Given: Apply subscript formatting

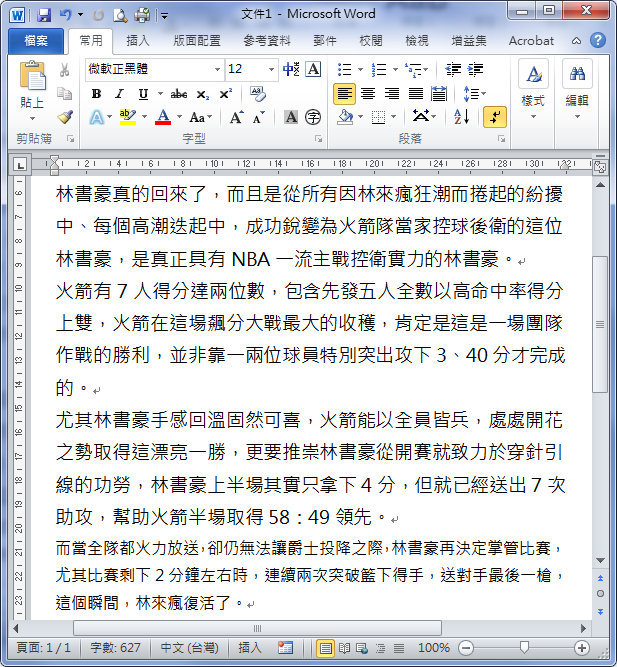Looking at the screenshot, I should pyautogui.click(x=203, y=94).
